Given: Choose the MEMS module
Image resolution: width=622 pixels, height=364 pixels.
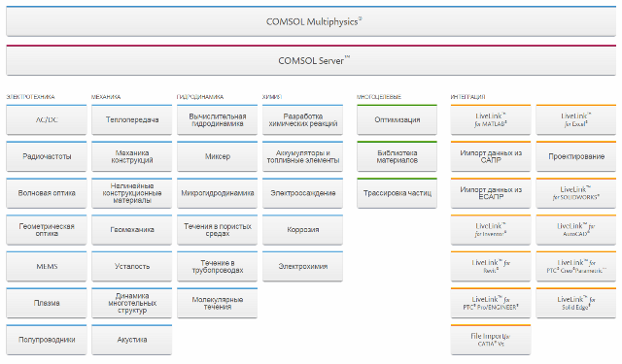Looking at the screenshot, I should coord(47,266).
